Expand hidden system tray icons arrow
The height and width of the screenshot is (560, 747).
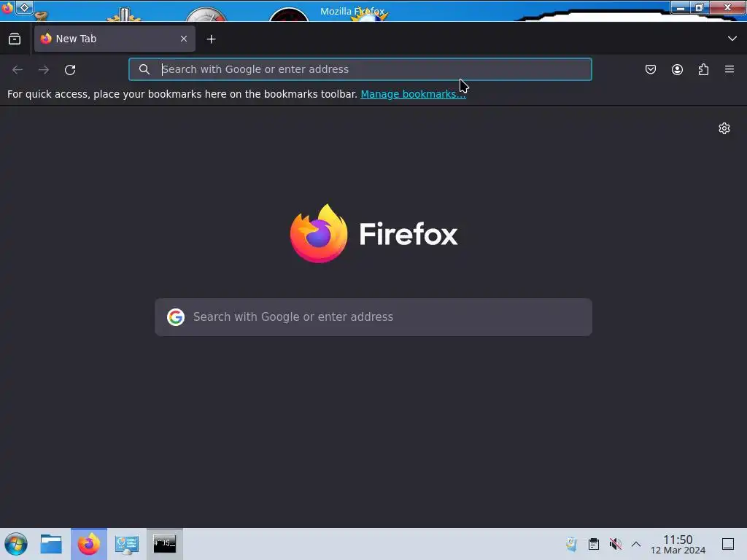point(636,544)
